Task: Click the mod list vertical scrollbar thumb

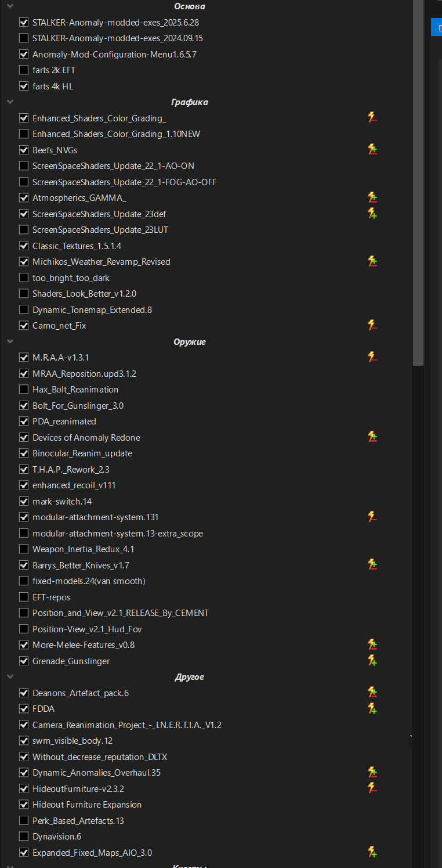Action: [418, 182]
